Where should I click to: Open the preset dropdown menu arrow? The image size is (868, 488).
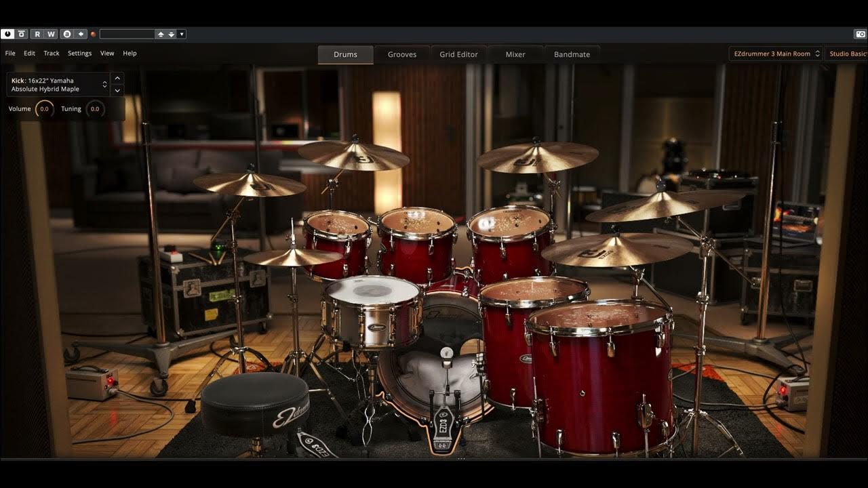click(x=181, y=34)
